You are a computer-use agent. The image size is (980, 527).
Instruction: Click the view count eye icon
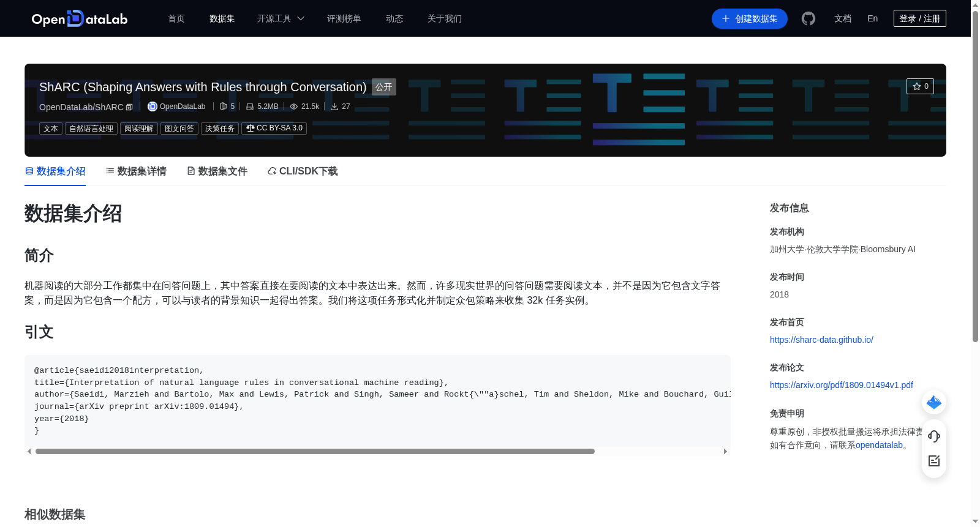(x=294, y=107)
